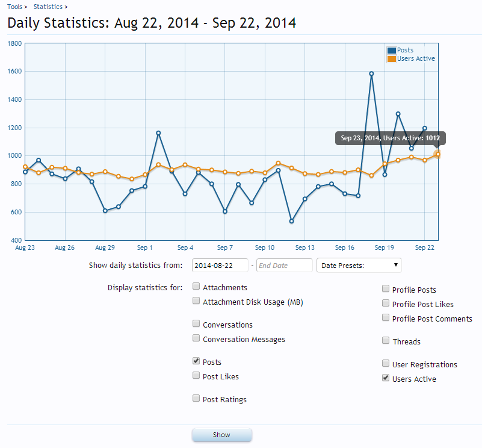Tick the Conversations checkbox
Image resolution: width=482 pixels, height=448 pixels.
pos(196,324)
